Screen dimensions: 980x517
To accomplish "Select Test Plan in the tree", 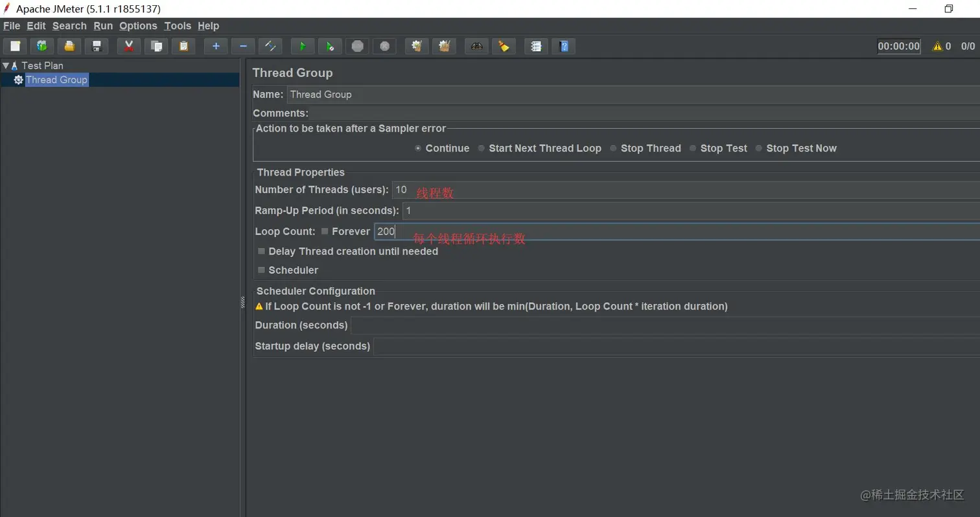I will tap(42, 65).
